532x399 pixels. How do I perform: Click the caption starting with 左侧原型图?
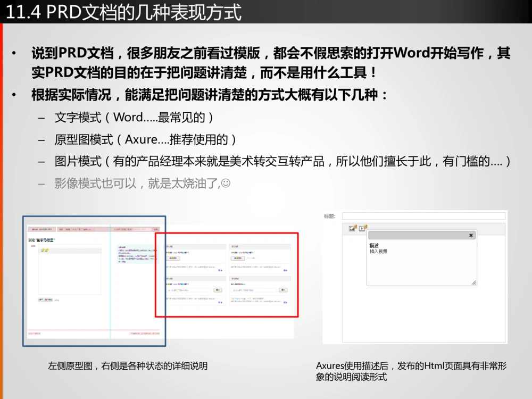coord(127,366)
